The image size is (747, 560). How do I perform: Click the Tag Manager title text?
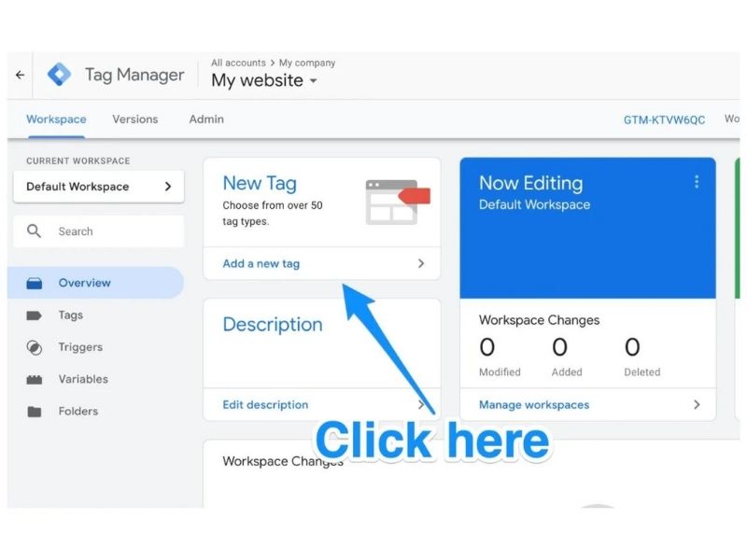(134, 75)
